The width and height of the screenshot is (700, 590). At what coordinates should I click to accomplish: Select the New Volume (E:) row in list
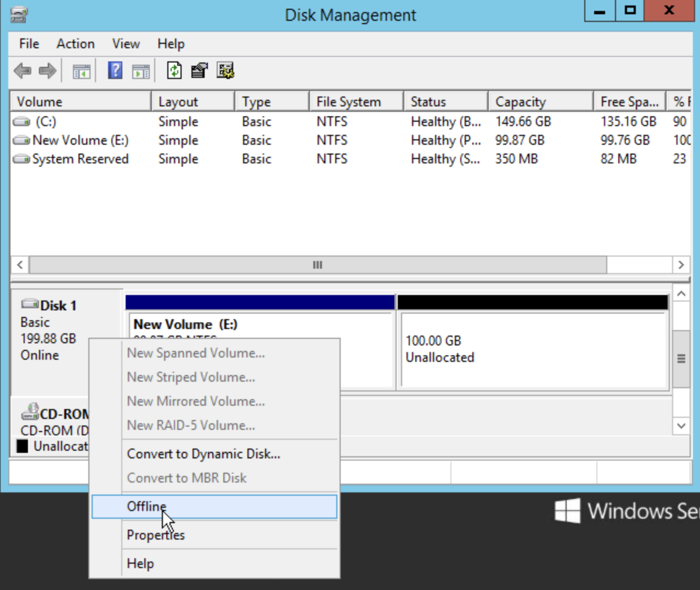pos(80,140)
